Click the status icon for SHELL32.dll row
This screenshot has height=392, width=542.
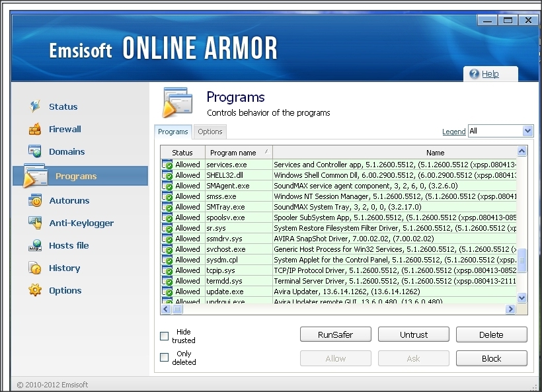(x=167, y=175)
